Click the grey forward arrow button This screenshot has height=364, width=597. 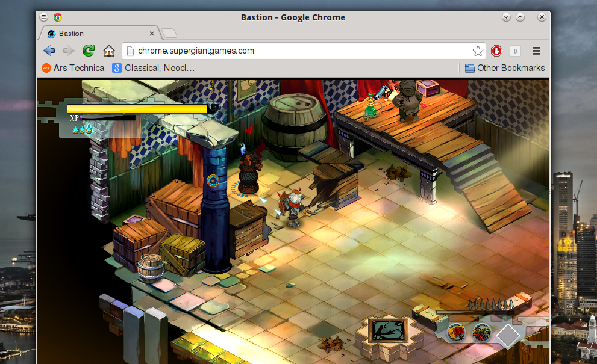69,51
